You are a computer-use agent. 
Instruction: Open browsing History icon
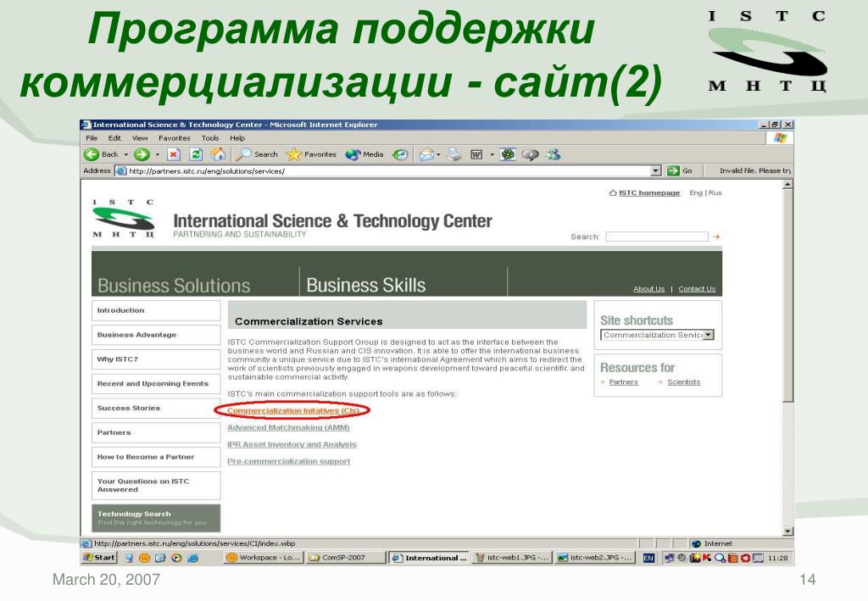coord(400,154)
